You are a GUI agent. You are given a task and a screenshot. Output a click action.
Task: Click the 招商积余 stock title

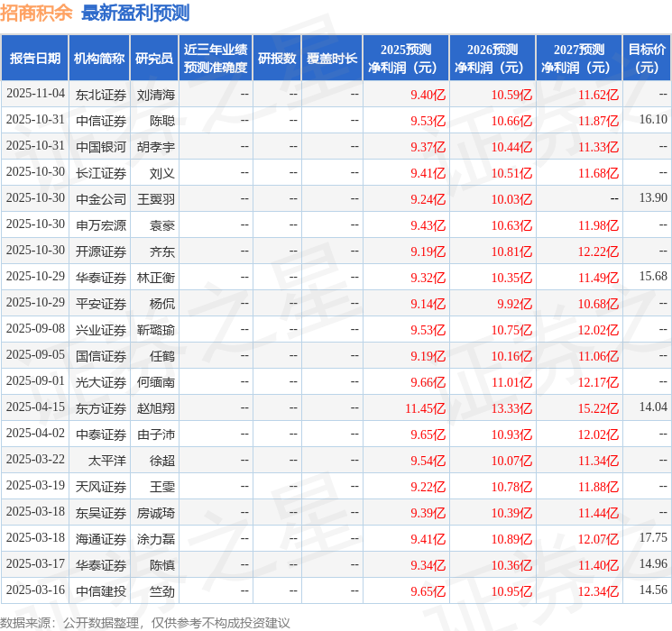pos(36,13)
